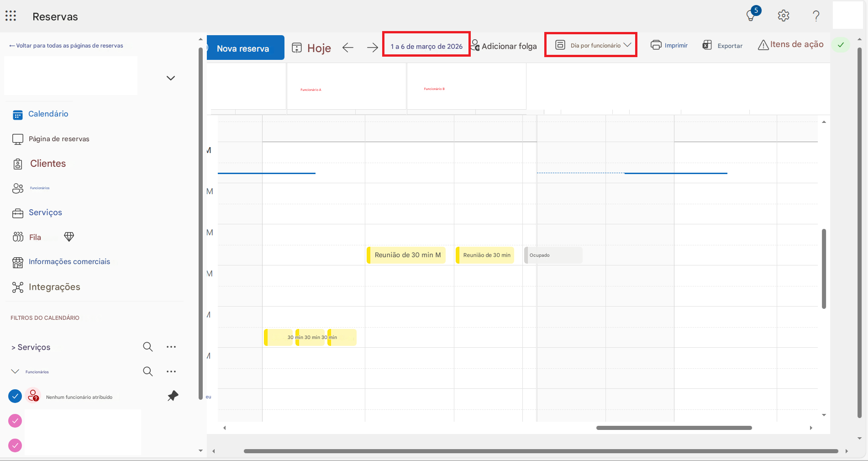Screen dimensions: 868x461
Task: Open the app launcher waffle menu
Action: 11,16
